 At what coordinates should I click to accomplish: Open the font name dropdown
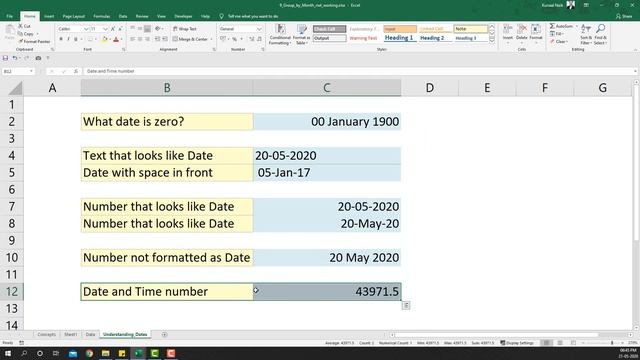86,29
